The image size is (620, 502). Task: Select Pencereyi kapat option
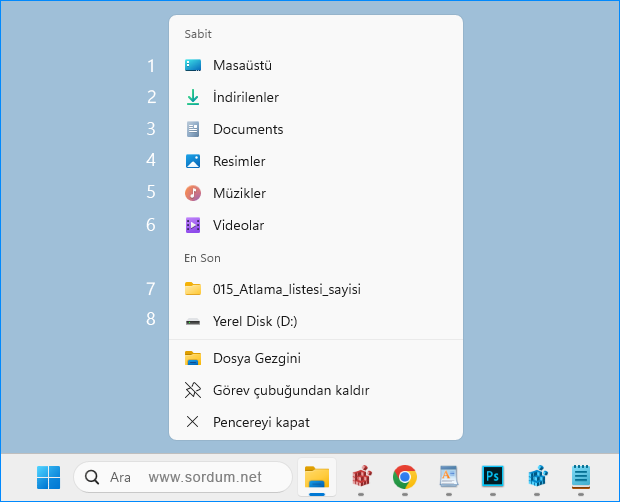pos(316,422)
